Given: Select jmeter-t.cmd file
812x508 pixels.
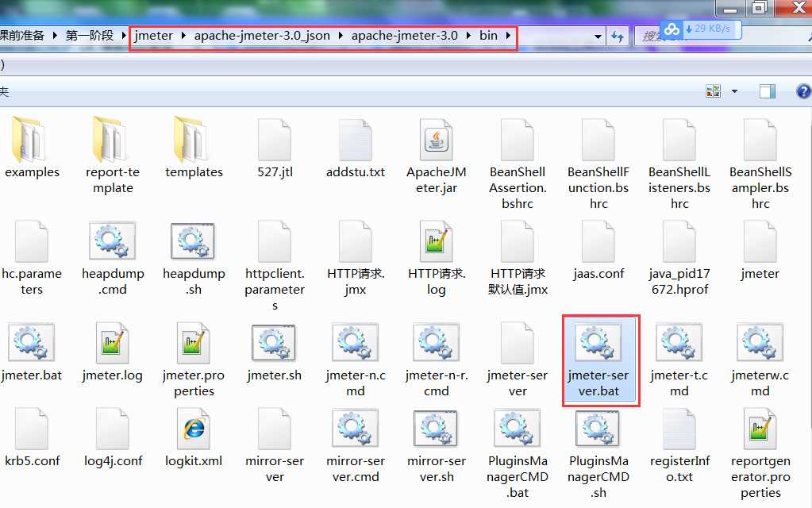Looking at the screenshot, I should [679, 359].
